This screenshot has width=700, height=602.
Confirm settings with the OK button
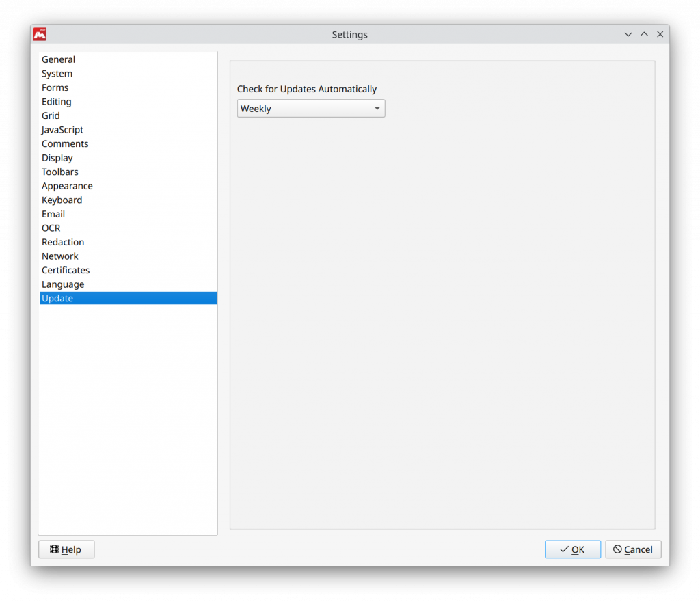point(573,549)
